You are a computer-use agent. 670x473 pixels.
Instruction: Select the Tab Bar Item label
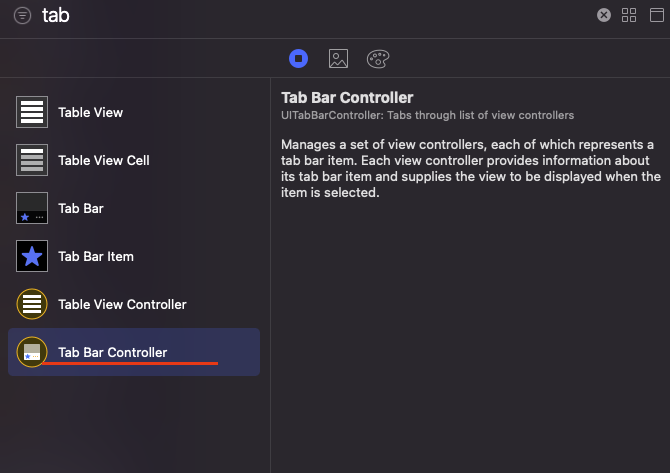pyautogui.click(x=96, y=256)
